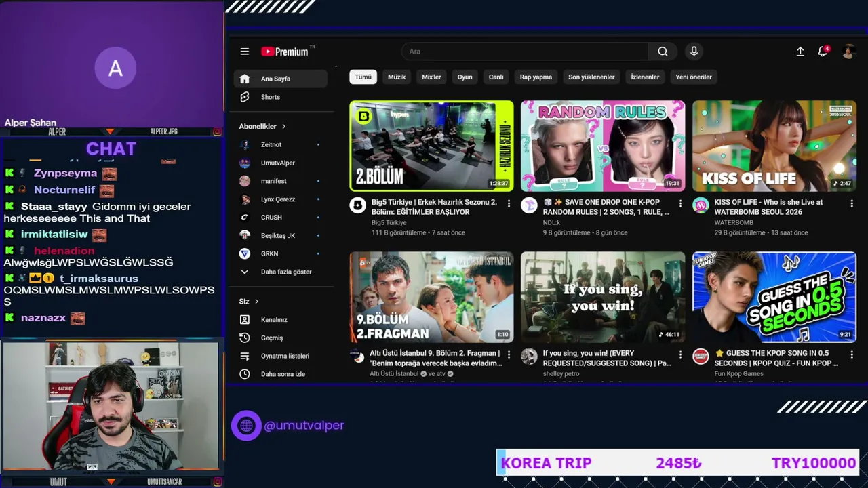Open Kanalınız (your channel) icon

coord(245,319)
